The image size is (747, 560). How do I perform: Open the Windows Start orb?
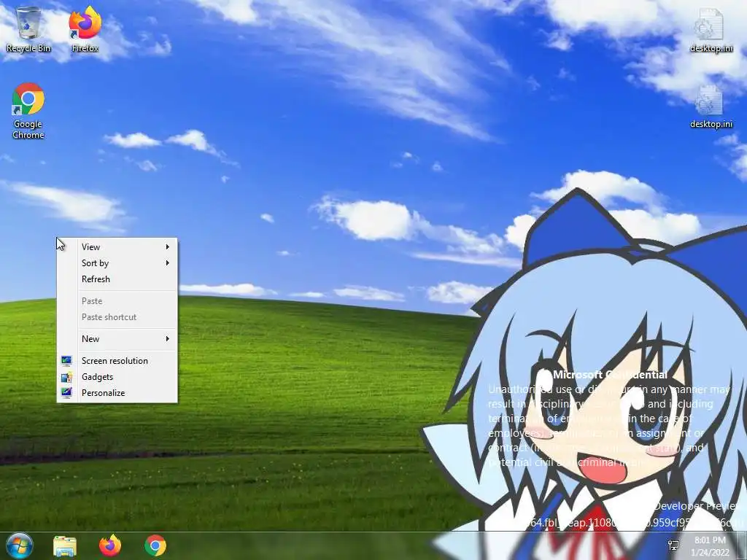coord(20,545)
